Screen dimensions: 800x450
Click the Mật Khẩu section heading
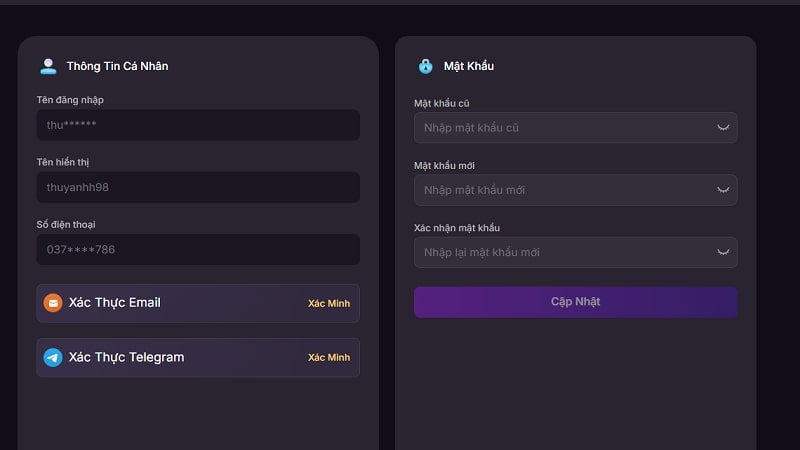click(x=469, y=66)
